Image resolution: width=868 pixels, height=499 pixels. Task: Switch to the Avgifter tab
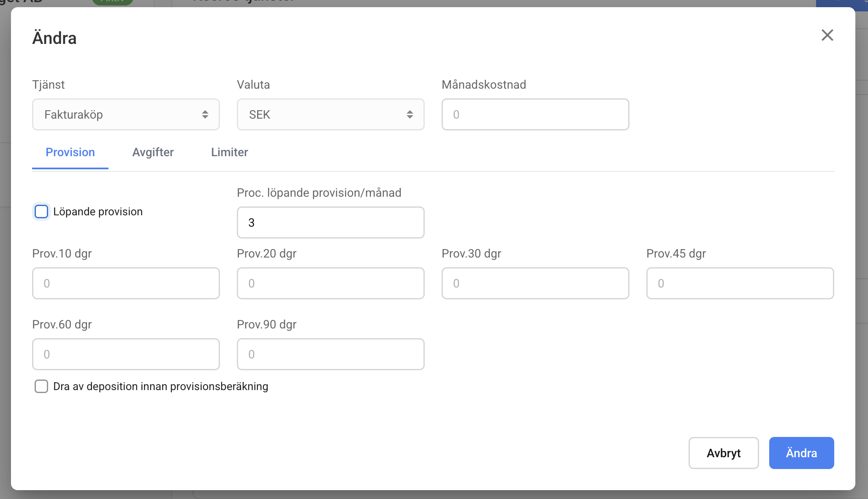[153, 152]
